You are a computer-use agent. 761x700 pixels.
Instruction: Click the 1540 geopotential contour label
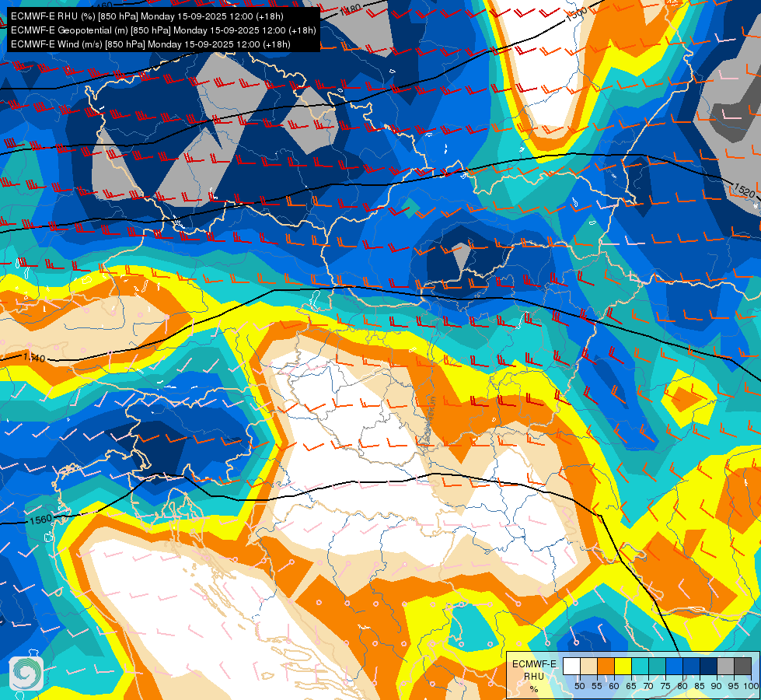(34, 358)
